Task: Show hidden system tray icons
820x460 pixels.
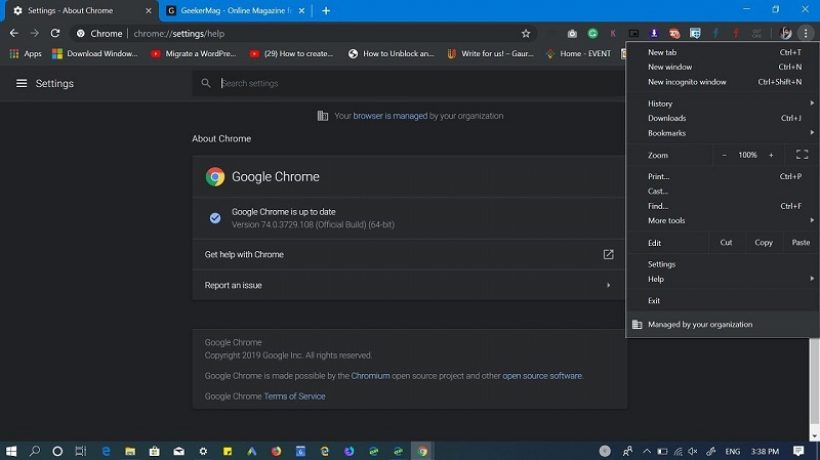Action: 647,451
